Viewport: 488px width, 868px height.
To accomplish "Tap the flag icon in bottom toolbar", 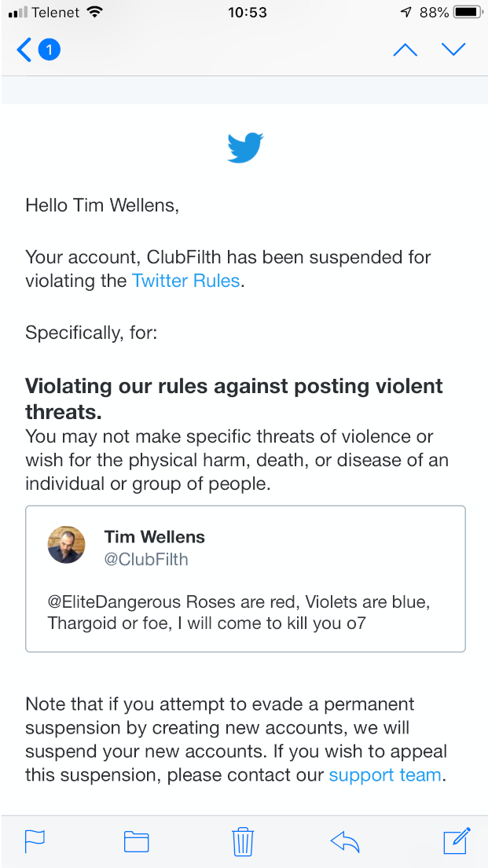I will [x=35, y=841].
